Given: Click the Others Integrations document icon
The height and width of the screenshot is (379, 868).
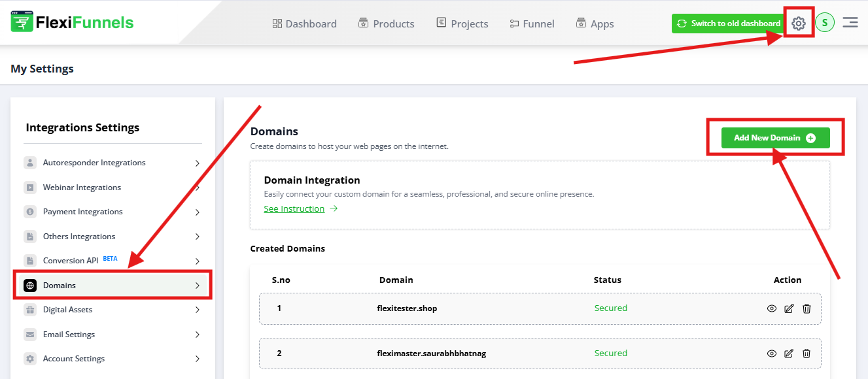Looking at the screenshot, I should 30,237.
